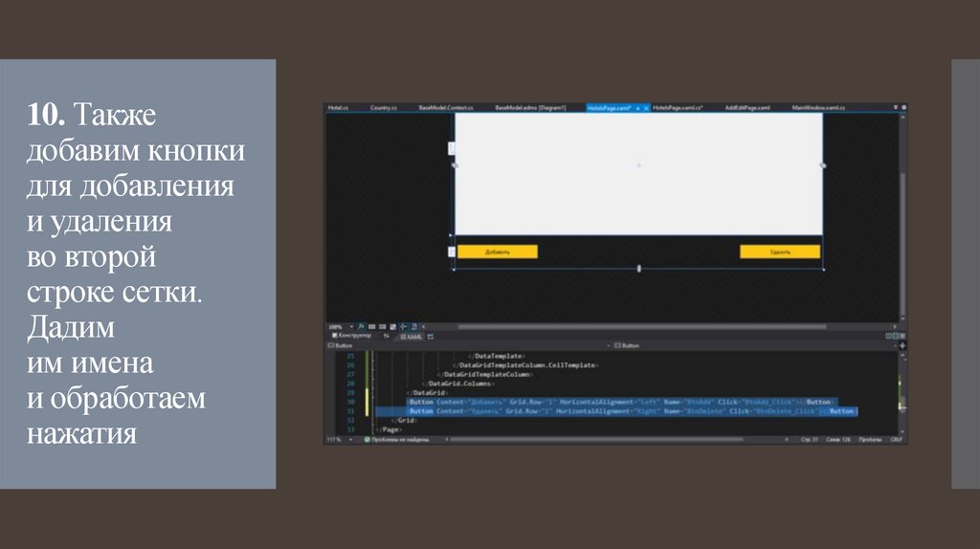
Task: Click the Стр: 31 line indicator
Action: point(810,440)
